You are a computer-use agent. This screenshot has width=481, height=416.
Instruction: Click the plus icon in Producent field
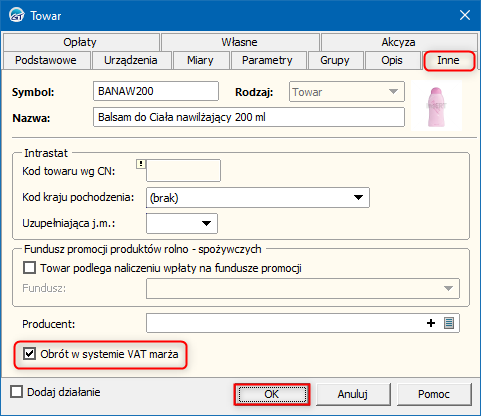pyautogui.click(x=431, y=323)
